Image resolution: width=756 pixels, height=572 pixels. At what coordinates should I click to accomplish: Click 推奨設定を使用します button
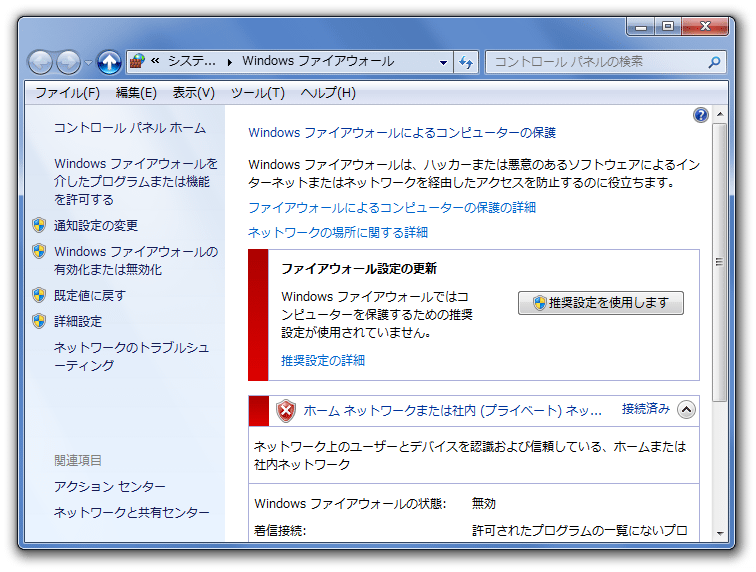pos(601,303)
